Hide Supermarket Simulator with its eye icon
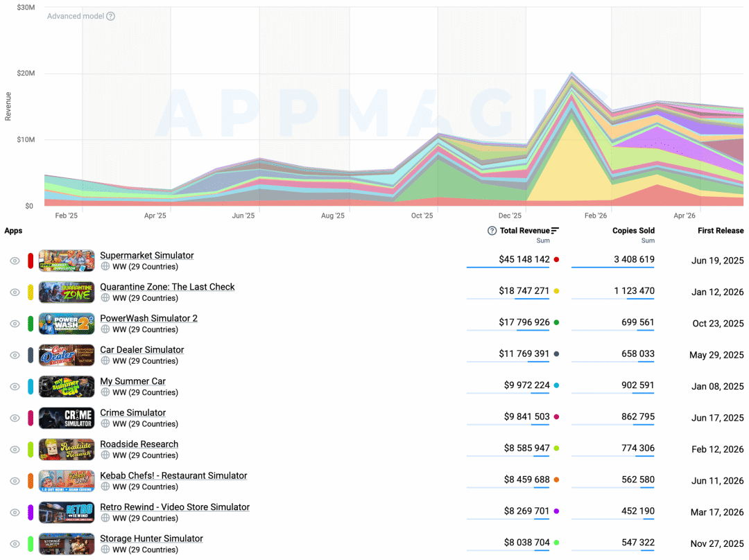The image size is (749, 560). pyautogui.click(x=15, y=261)
